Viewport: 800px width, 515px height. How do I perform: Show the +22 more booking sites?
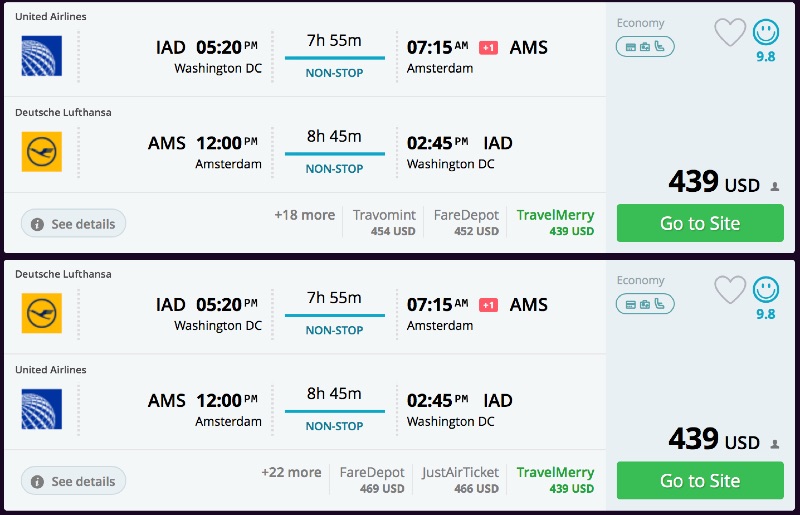pyautogui.click(x=291, y=472)
